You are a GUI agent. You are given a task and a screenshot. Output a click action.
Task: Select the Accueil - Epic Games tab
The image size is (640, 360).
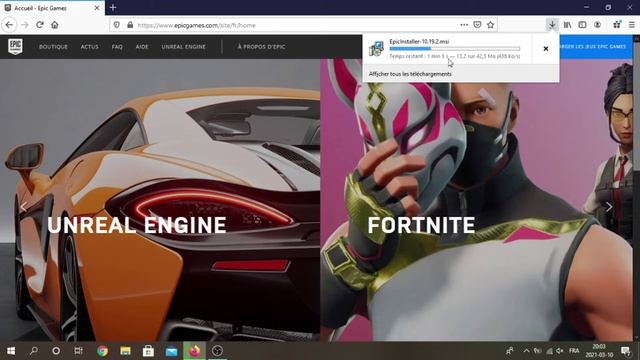pyautogui.click(x=52, y=8)
